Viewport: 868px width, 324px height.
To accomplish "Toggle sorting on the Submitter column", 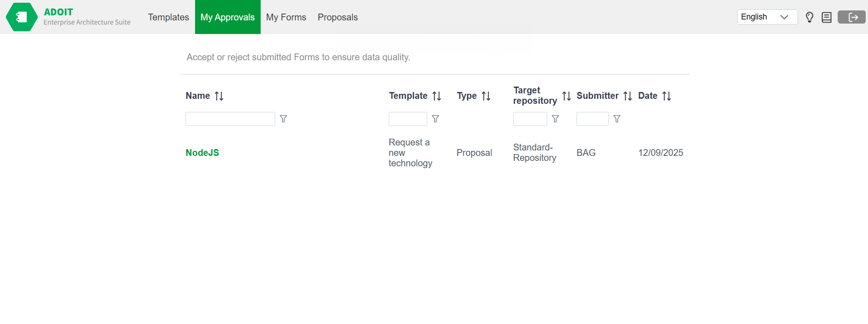I will [628, 96].
